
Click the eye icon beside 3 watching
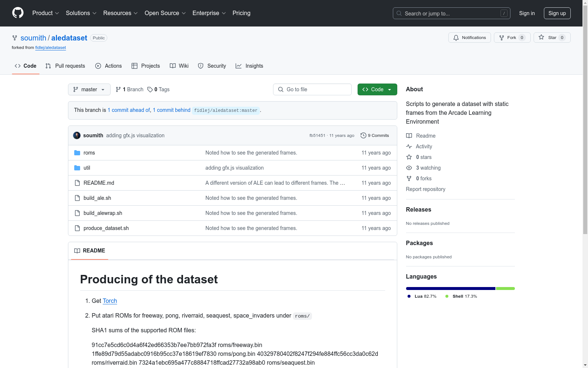click(409, 168)
